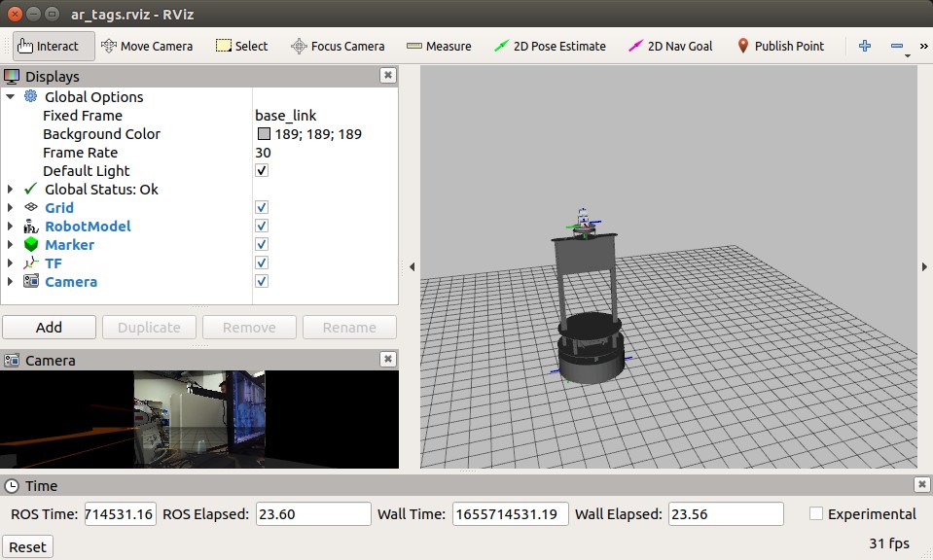
Task: Click the right-edge arrow to expand side panel
Action: click(924, 267)
